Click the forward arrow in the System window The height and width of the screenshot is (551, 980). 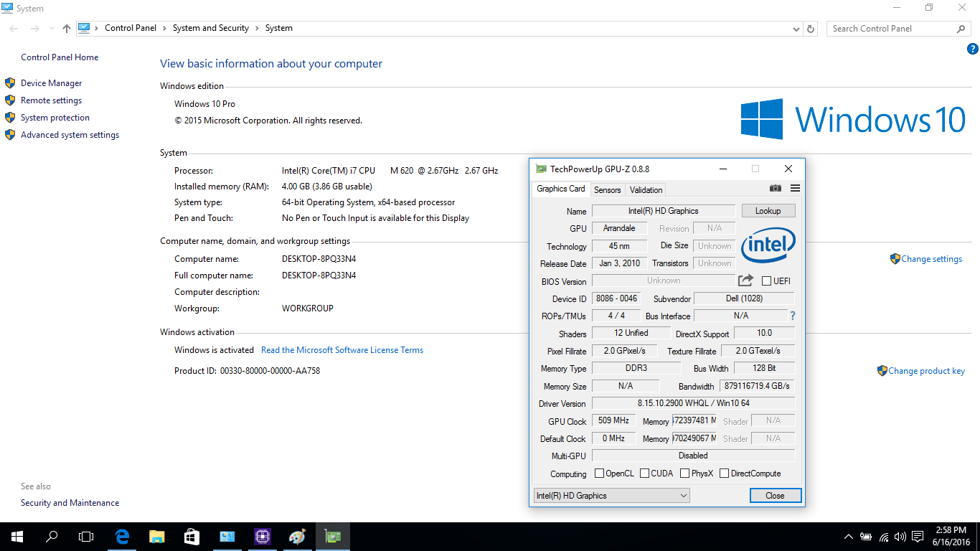pyautogui.click(x=34, y=29)
